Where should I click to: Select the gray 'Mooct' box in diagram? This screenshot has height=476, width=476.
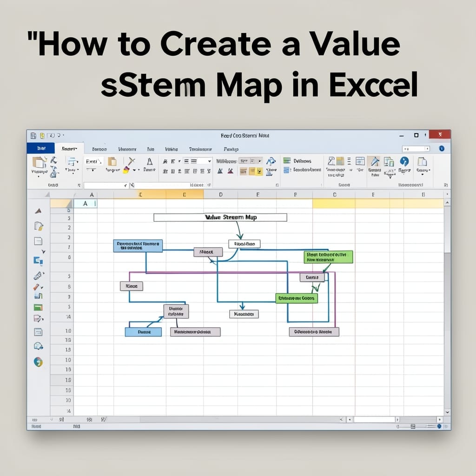208,252
